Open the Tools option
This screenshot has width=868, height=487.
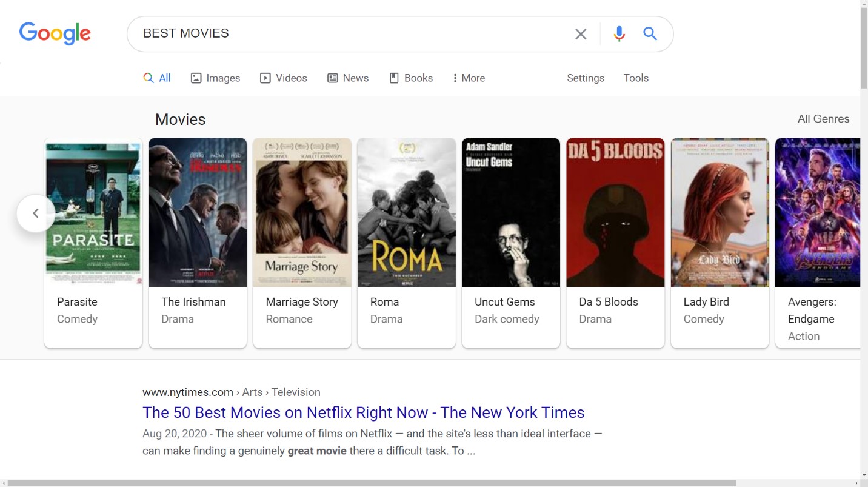(636, 78)
